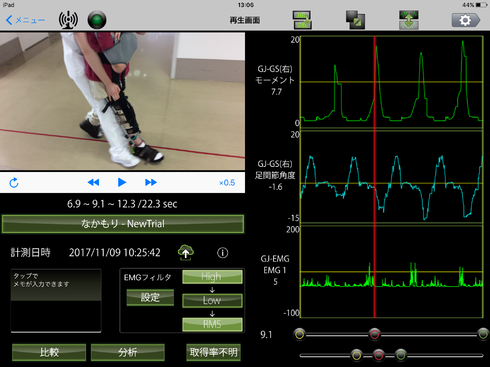Open the 分析 analysis view
The width and height of the screenshot is (490, 367).
[128, 352]
